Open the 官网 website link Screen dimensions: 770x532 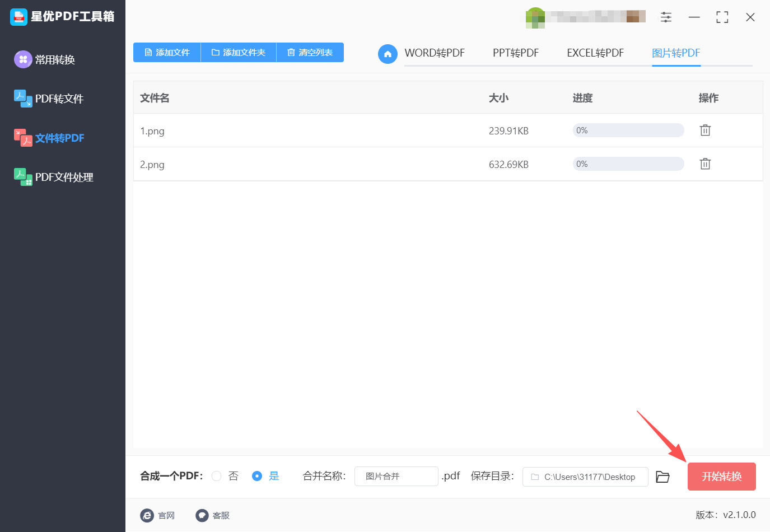[x=157, y=515]
